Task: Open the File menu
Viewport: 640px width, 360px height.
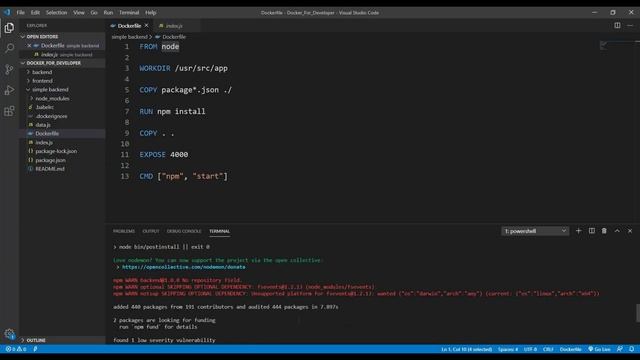Action: point(20,12)
